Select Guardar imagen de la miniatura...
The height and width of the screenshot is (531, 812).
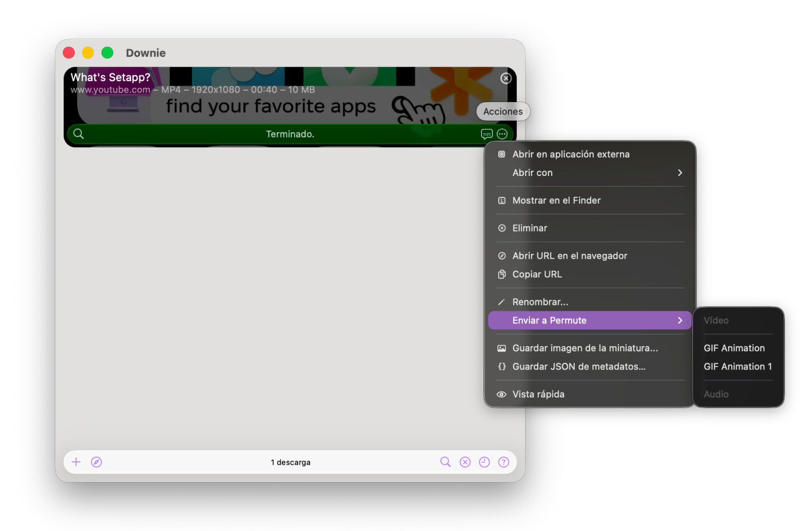[590, 348]
